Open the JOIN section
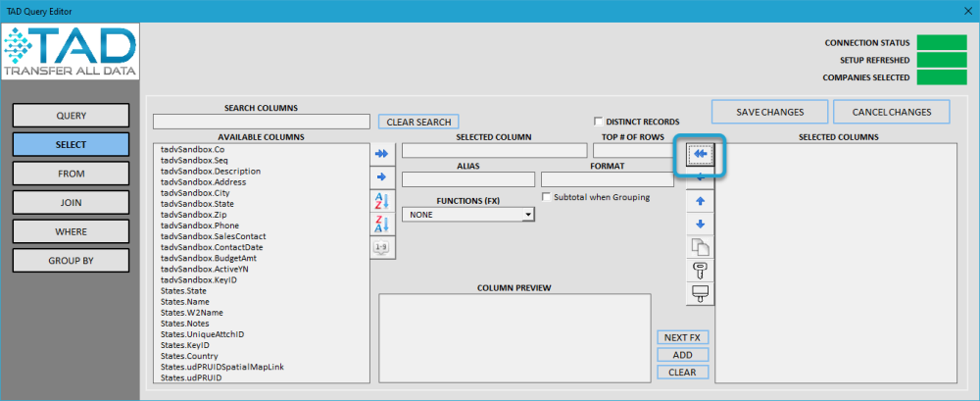Image resolution: width=980 pixels, height=401 pixels. [x=72, y=203]
